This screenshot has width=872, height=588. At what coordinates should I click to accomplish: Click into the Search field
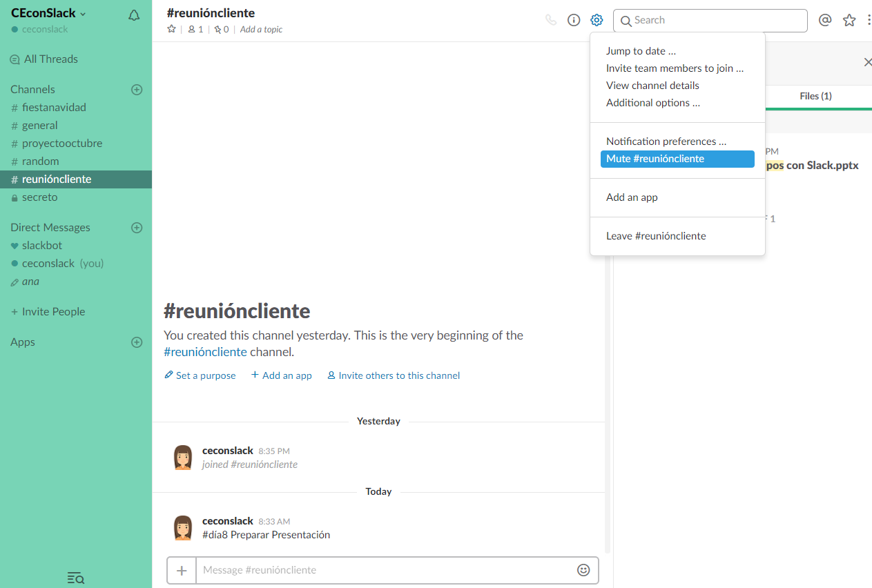[710, 21]
